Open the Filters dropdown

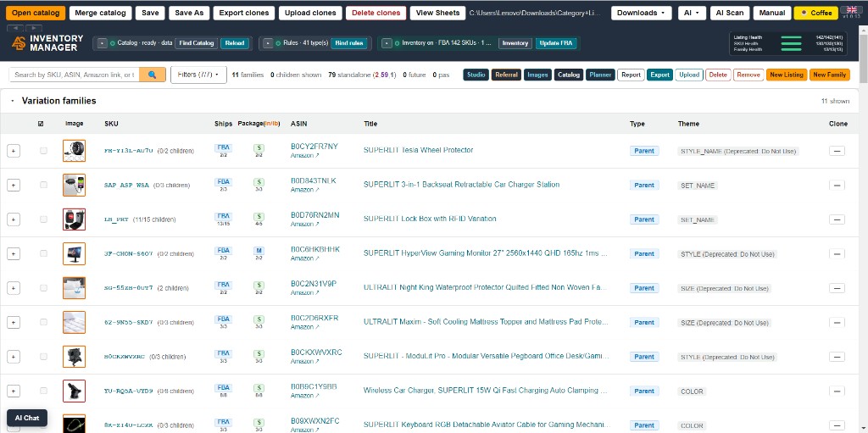pos(198,75)
